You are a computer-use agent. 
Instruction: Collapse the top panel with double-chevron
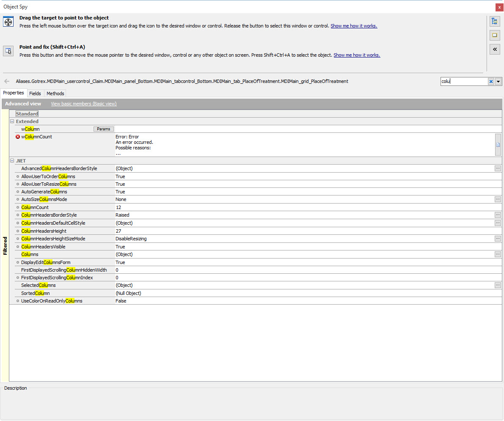point(494,50)
